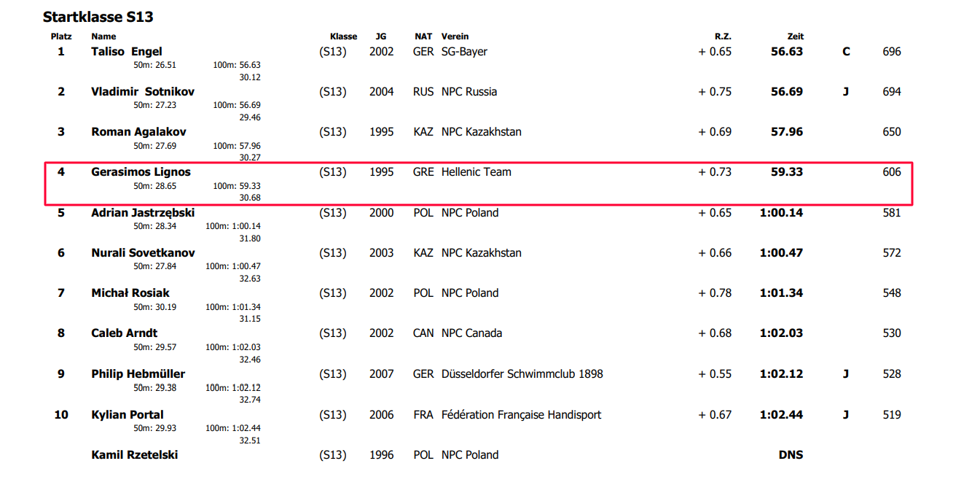980x477 pixels.
Task: Select Vladimir Sotnikov's name
Action: [143, 92]
